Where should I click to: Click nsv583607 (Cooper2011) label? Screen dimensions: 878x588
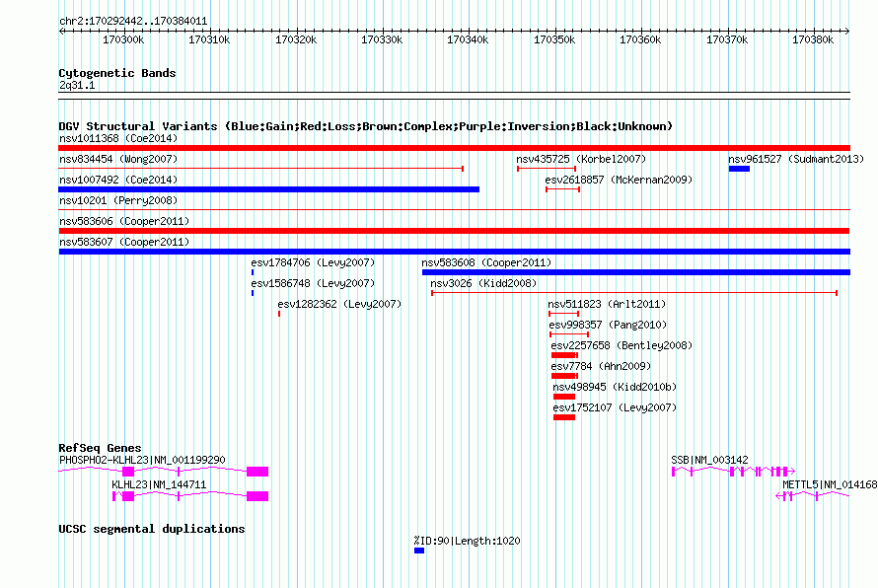pyautogui.click(x=124, y=242)
